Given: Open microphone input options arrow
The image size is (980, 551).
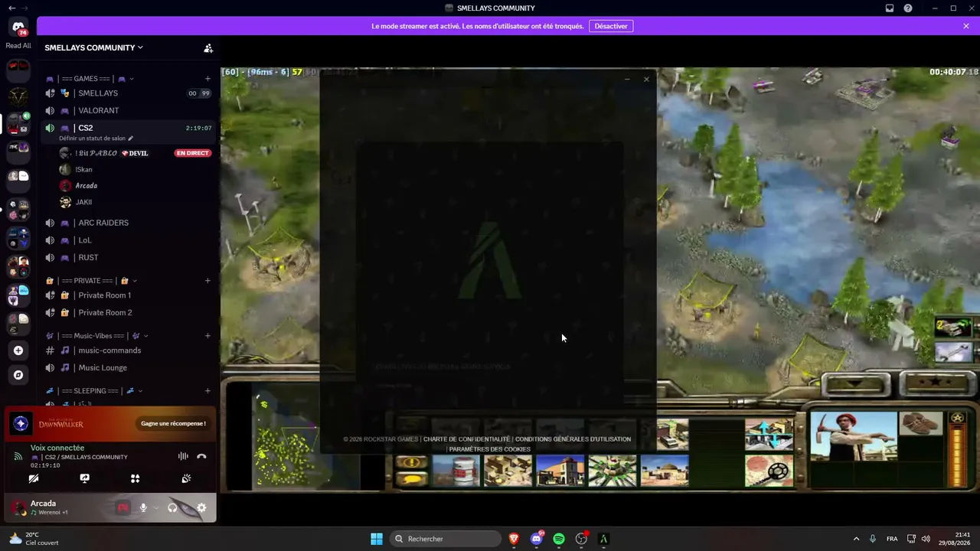Looking at the screenshot, I should tap(156, 507).
